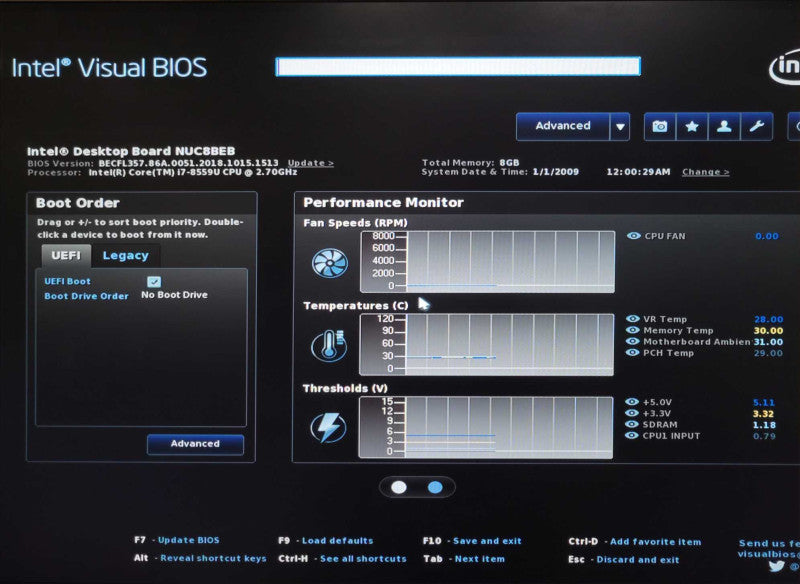
Task: Click the Twitter bird icon
Action: [777, 566]
